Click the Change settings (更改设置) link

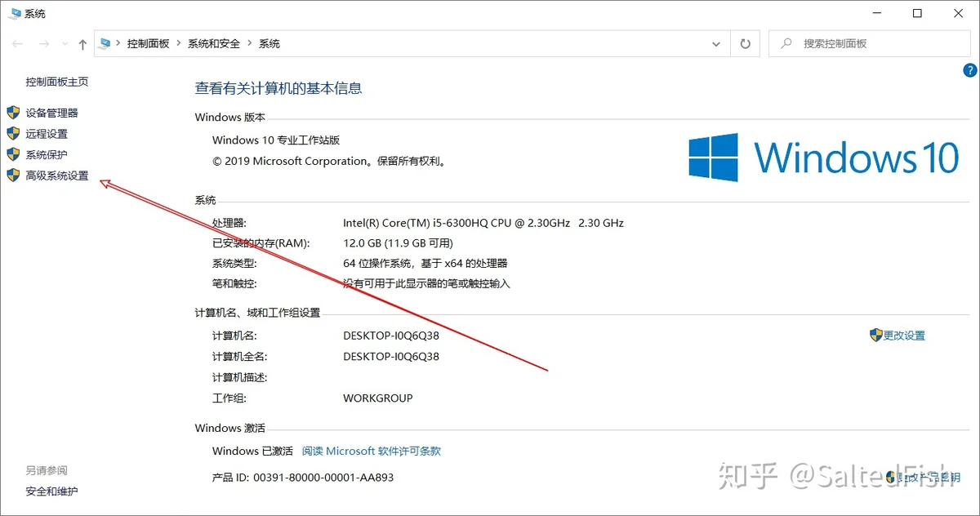coord(904,336)
